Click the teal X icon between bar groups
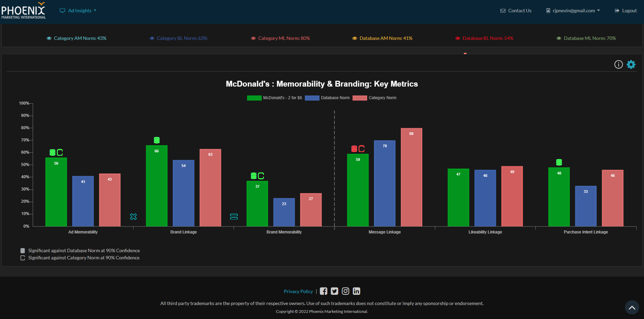The width and height of the screenshot is (644, 319). click(x=133, y=216)
